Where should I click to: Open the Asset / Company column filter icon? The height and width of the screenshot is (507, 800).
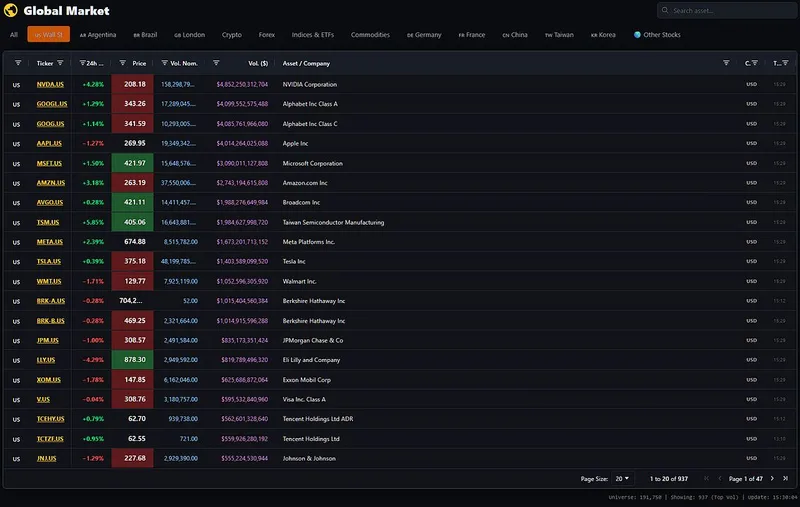pos(726,63)
